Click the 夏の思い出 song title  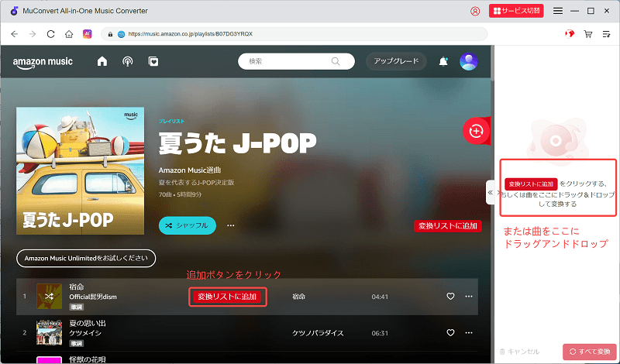[x=88, y=323]
